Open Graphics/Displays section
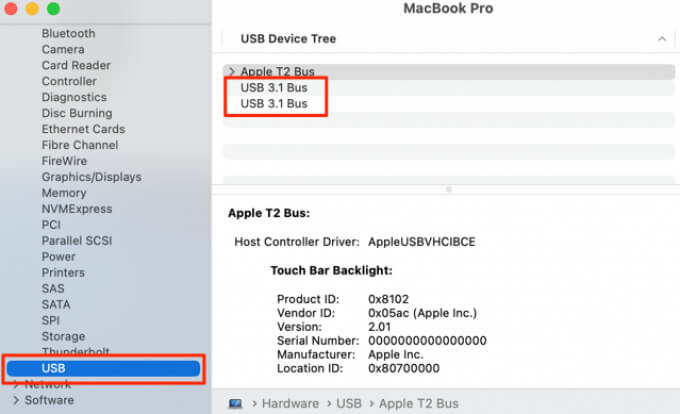680x414 pixels. 92,177
